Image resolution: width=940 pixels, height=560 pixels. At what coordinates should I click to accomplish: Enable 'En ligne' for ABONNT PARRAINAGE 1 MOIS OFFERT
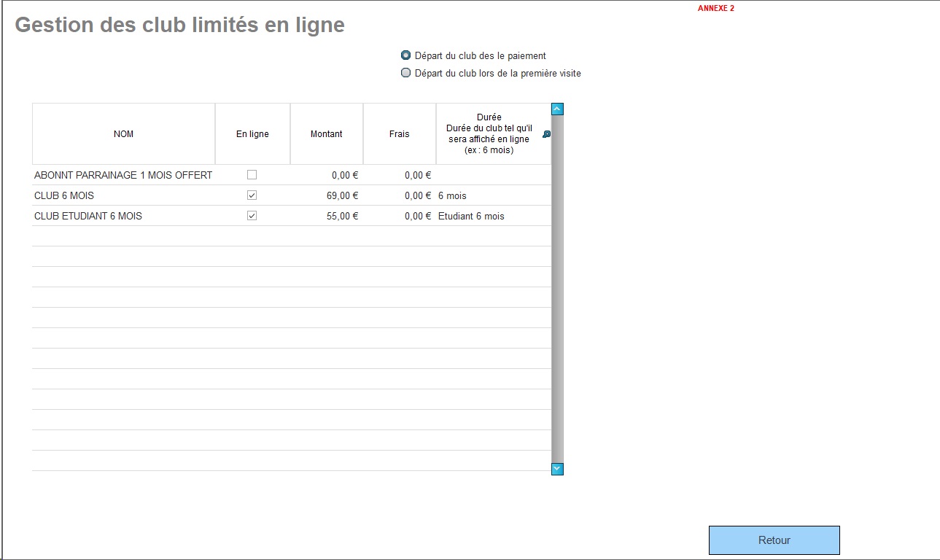point(252,174)
